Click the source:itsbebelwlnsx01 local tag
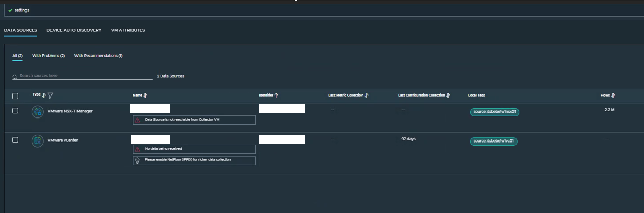 494,112
